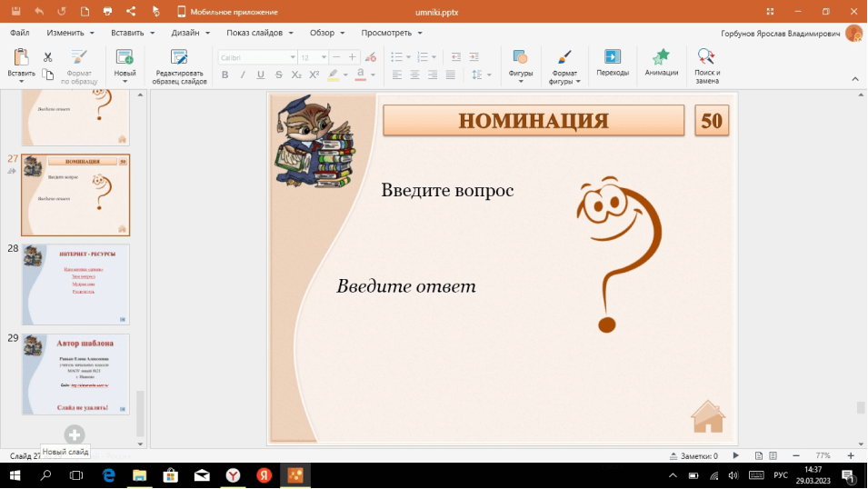Open the Просмотреть menu
The image size is (868, 489).
[x=392, y=33]
